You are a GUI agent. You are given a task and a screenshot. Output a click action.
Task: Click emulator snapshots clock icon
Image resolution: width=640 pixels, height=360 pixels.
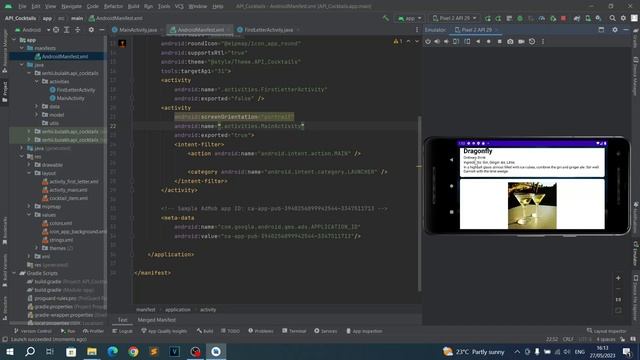pyautogui.click(x=532, y=42)
